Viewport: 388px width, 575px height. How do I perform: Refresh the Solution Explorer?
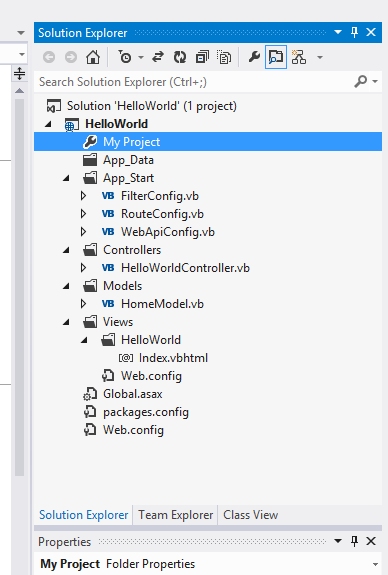pyautogui.click(x=180, y=57)
